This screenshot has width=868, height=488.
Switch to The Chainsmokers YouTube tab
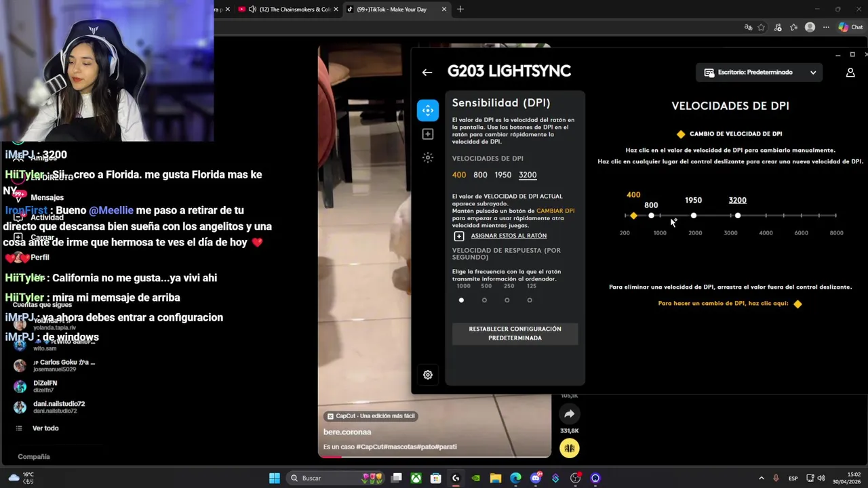[288, 9]
